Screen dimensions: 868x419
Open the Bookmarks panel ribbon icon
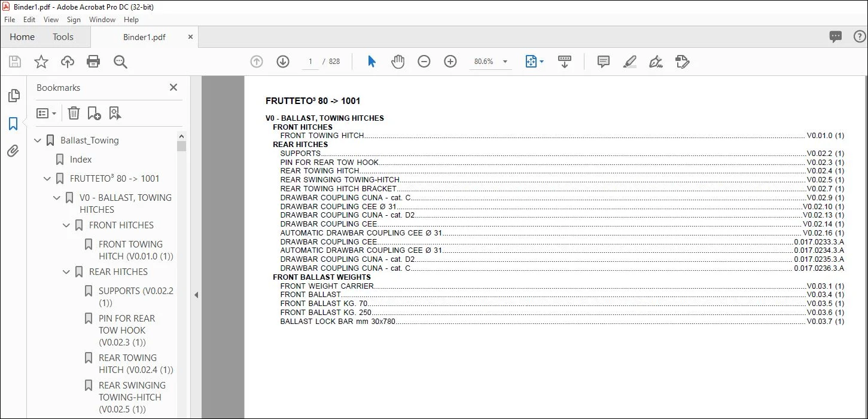tap(13, 124)
